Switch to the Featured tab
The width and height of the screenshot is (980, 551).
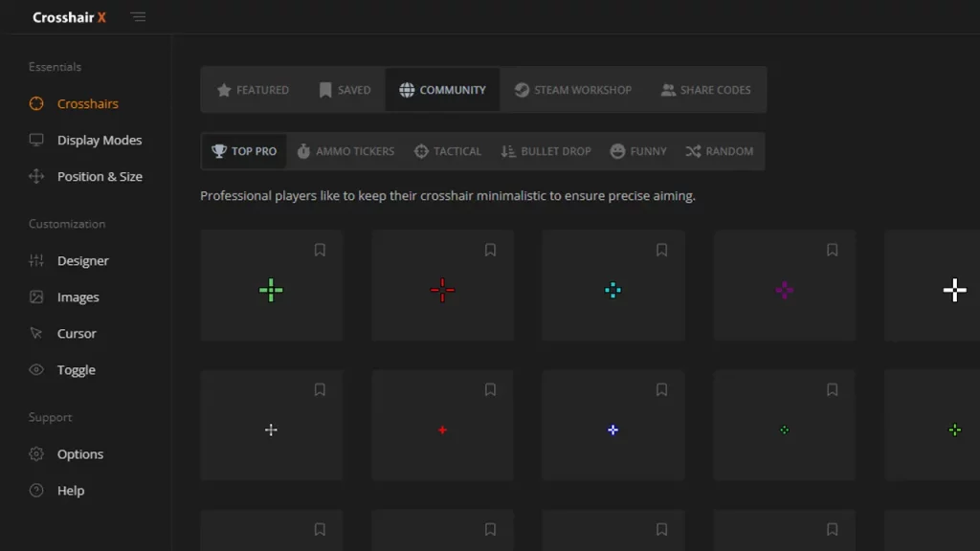click(253, 90)
